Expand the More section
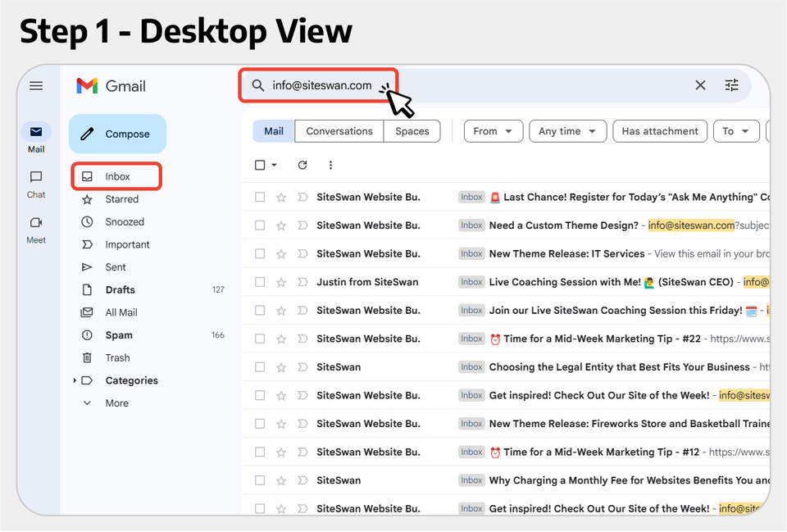Viewport: 787px width, 532px height. (116, 403)
